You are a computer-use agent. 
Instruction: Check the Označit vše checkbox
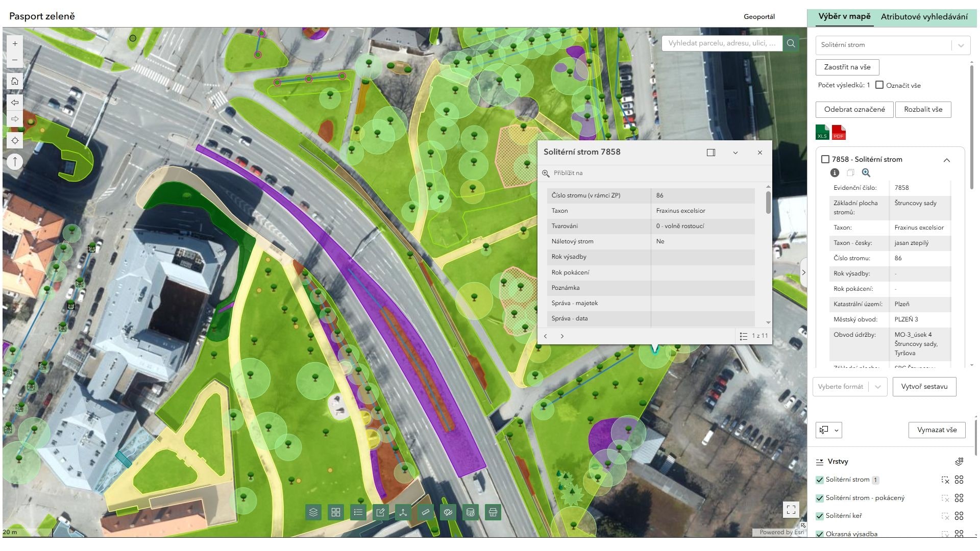pyautogui.click(x=879, y=85)
